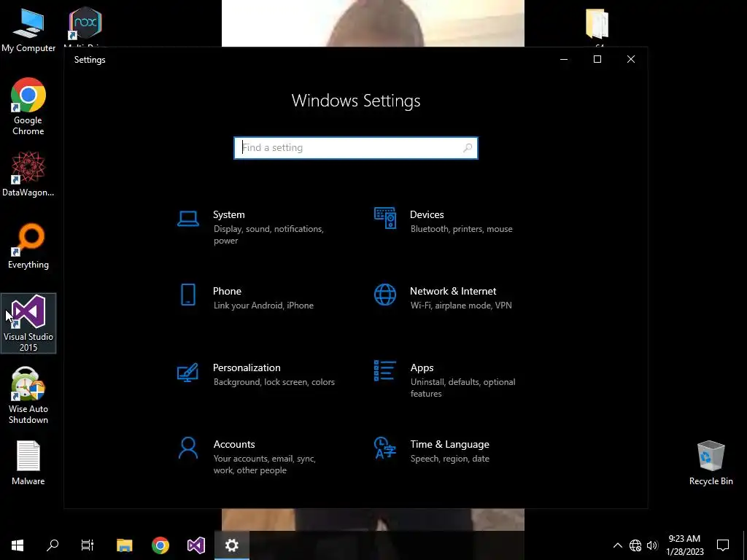Open File Explorer from the taskbar
The height and width of the screenshot is (560, 747).
[124, 545]
